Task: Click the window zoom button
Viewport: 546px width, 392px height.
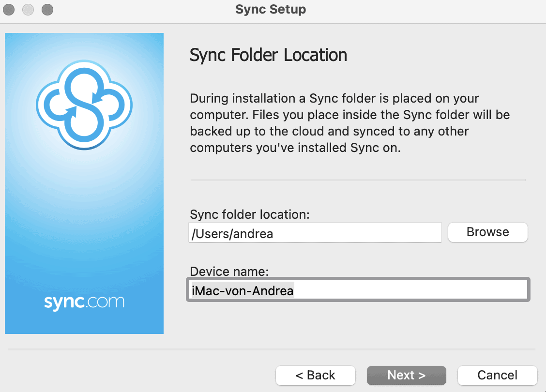Action: (47, 9)
